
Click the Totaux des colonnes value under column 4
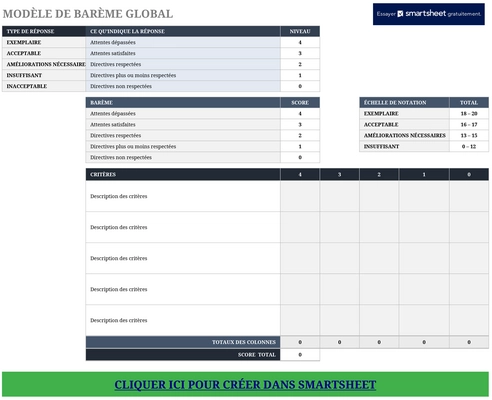[x=300, y=342]
